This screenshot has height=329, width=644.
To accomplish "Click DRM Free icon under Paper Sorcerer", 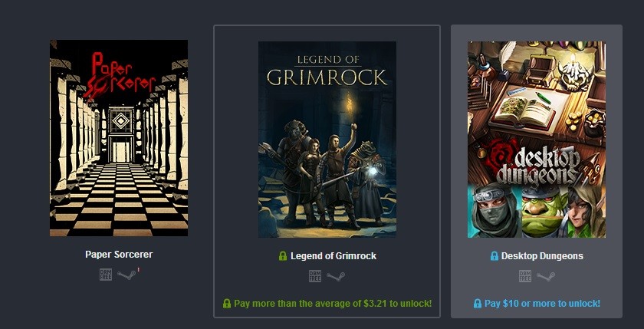I will coord(106,275).
